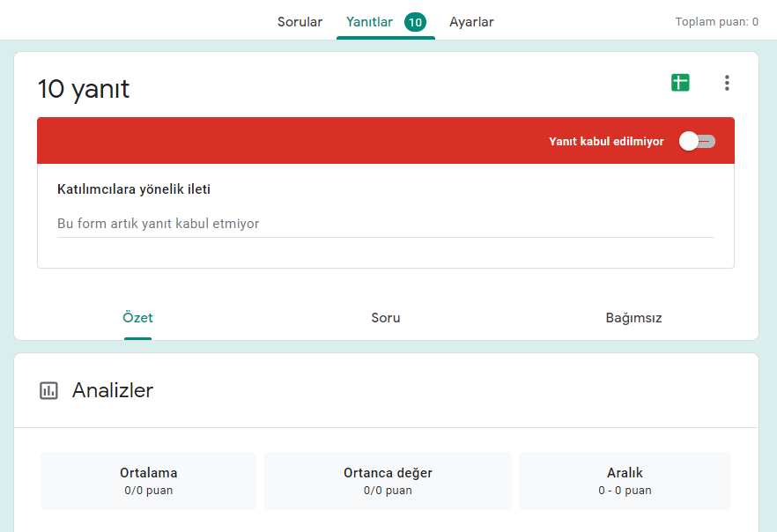Click the Katılımcılara yönelik ileti text field
The width and height of the screenshot is (777, 532).
click(x=386, y=224)
